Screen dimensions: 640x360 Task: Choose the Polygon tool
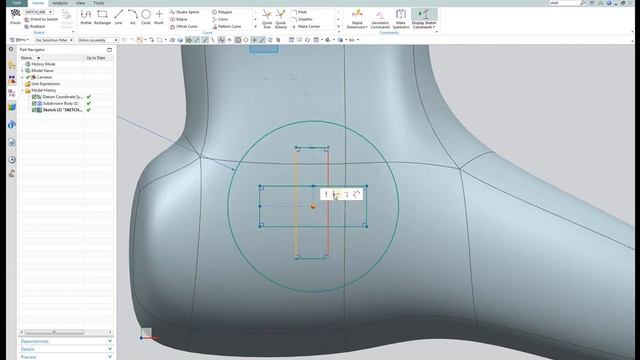point(222,12)
